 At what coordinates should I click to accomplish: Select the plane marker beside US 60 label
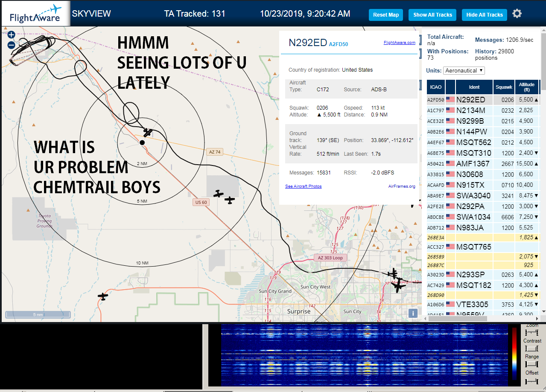[219, 194]
